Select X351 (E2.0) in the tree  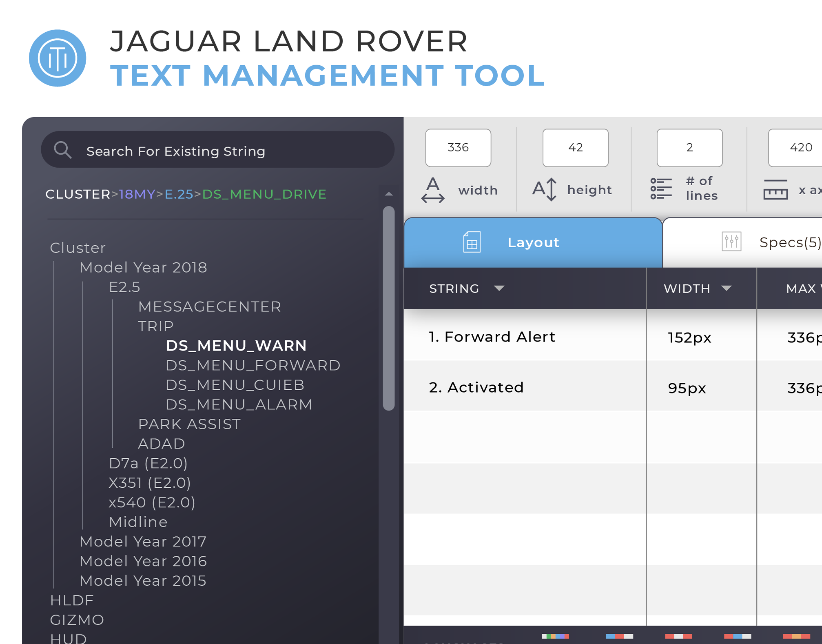click(150, 483)
